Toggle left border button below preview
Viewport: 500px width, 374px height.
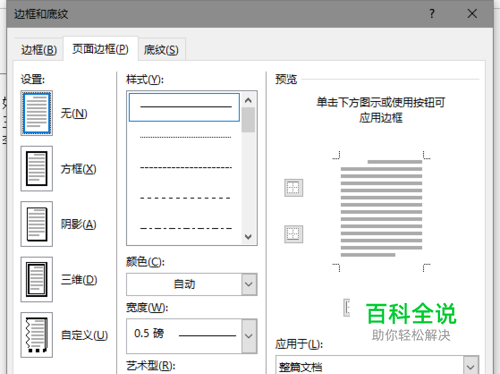click(x=347, y=308)
